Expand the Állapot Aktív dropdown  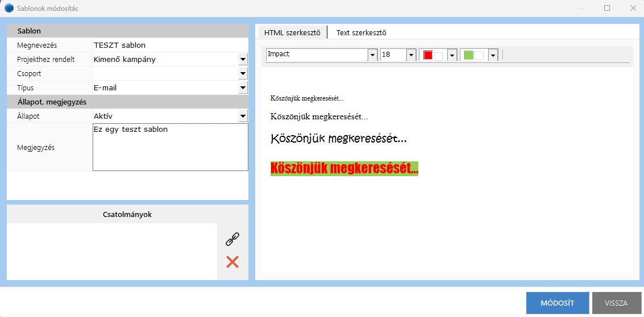tap(243, 116)
